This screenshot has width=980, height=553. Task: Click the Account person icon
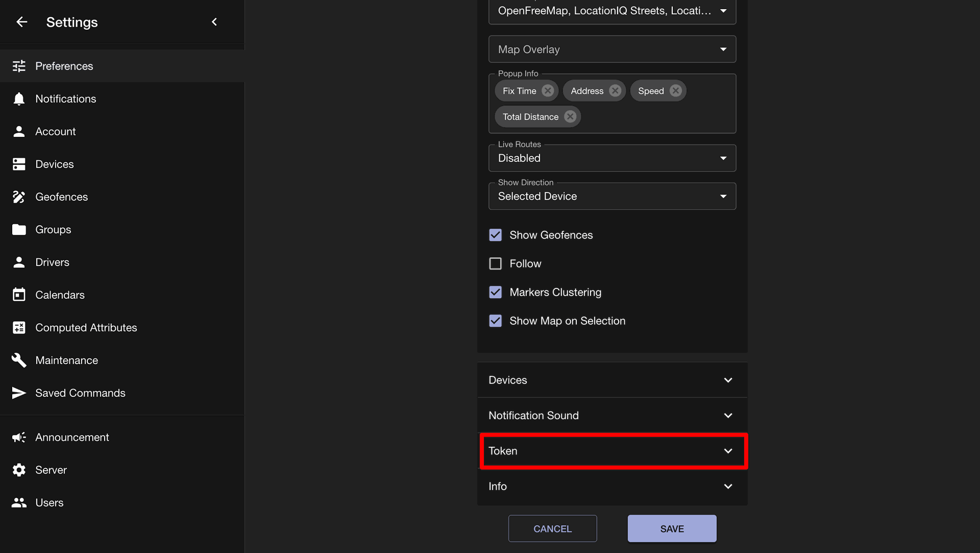(x=19, y=131)
